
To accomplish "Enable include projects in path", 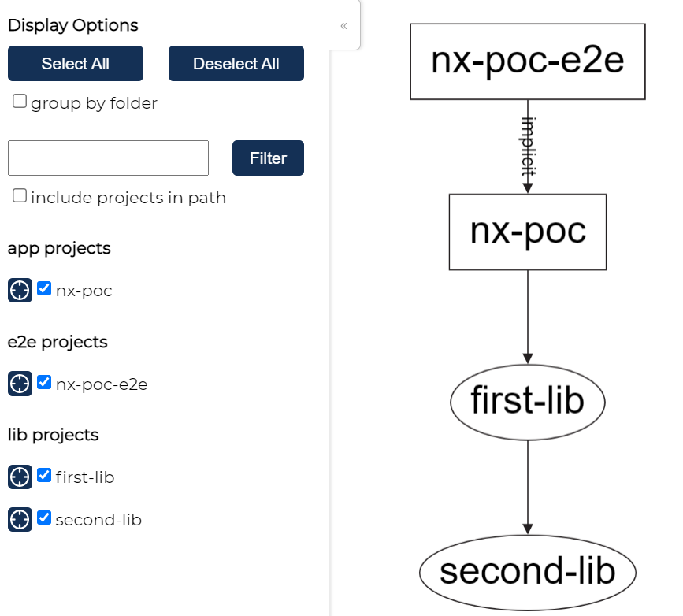I will pos(19,195).
